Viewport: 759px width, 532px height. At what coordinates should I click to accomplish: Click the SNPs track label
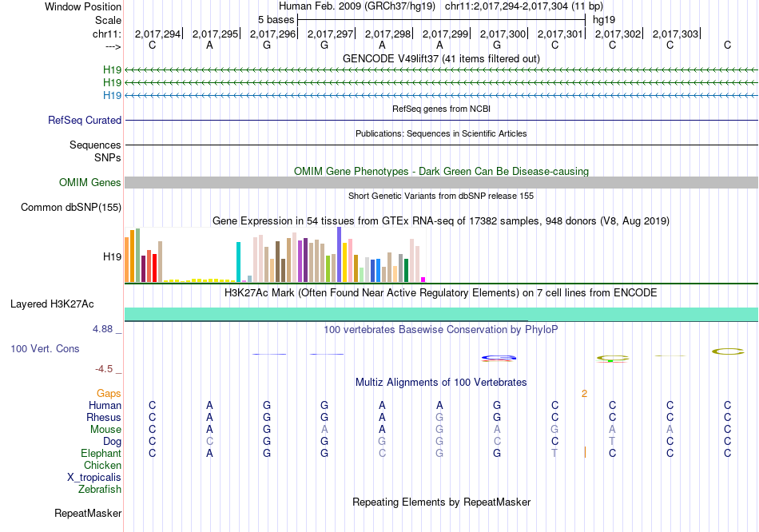tap(108, 157)
